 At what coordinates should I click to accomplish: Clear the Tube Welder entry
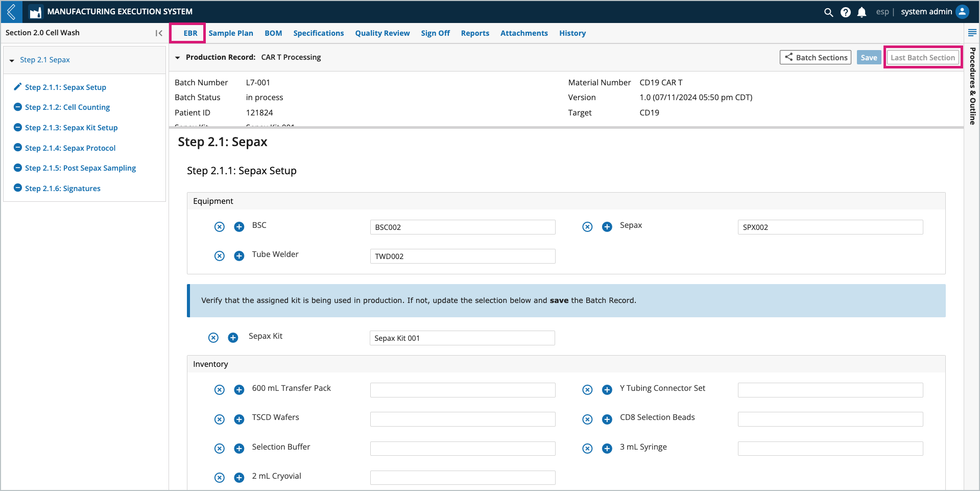click(220, 256)
